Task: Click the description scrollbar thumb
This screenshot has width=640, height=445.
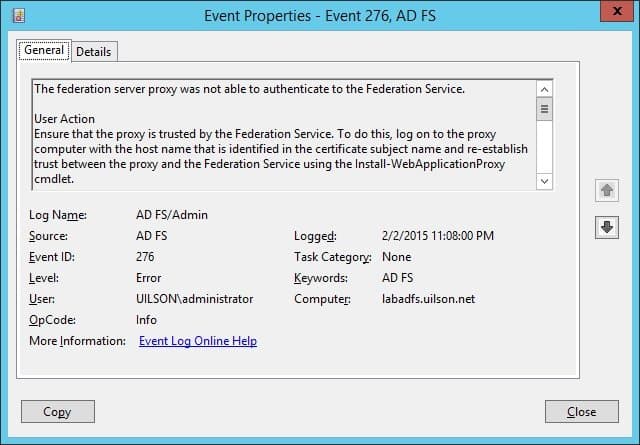Action: pyautogui.click(x=544, y=109)
